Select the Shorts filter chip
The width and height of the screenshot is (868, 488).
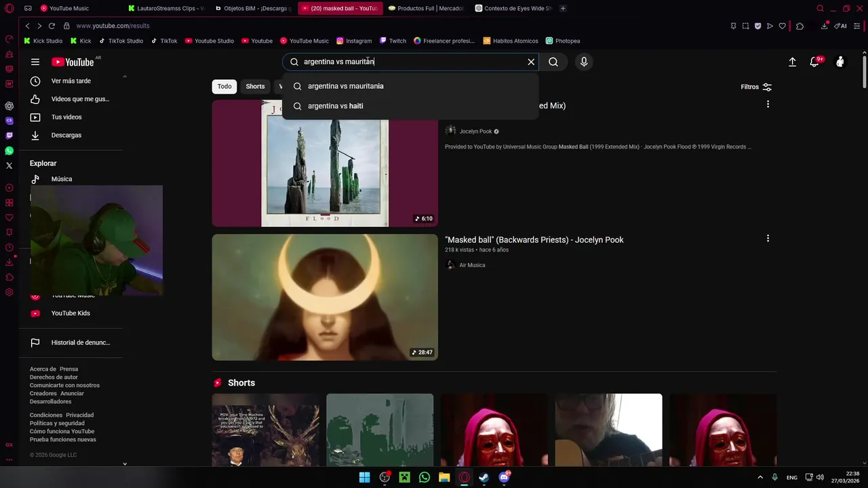[255, 86]
